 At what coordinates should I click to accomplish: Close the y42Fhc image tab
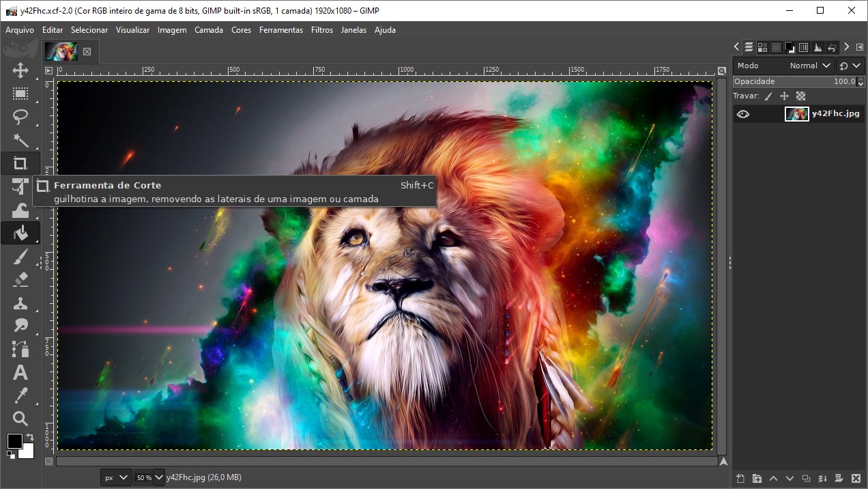pos(87,51)
